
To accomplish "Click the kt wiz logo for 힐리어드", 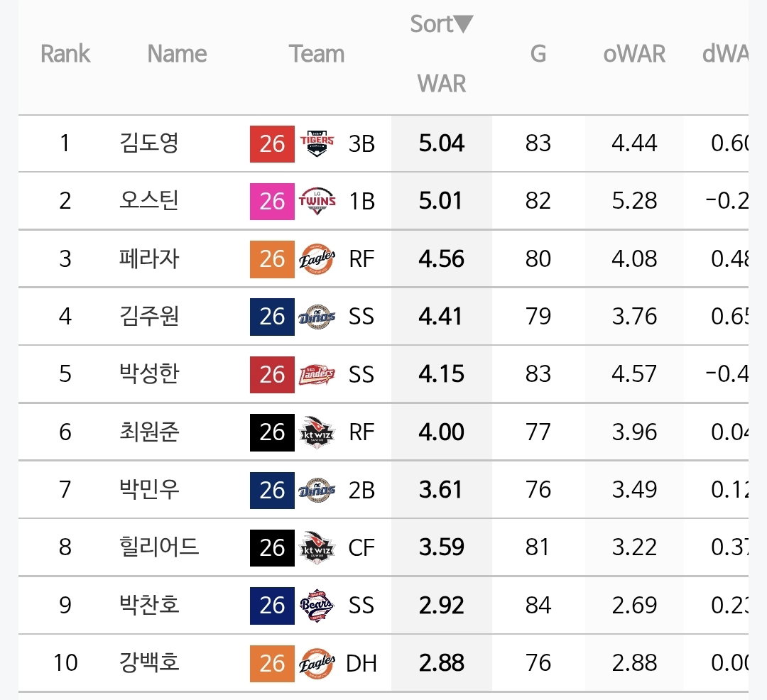I will [317, 547].
